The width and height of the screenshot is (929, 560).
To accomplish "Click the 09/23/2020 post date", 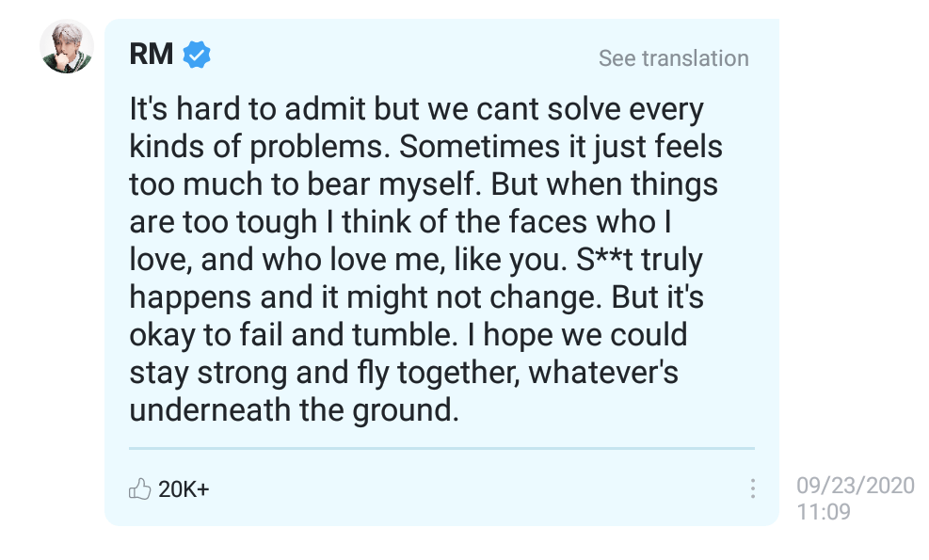I will (855, 486).
